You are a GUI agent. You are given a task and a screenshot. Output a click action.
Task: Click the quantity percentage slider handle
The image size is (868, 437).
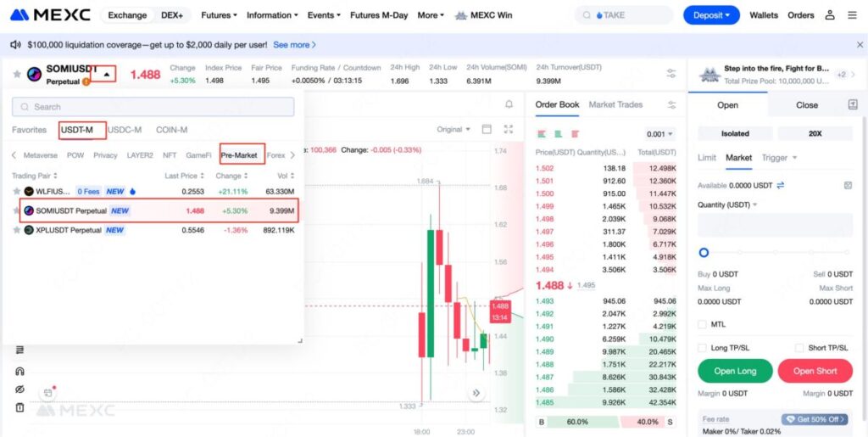[x=704, y=253]
